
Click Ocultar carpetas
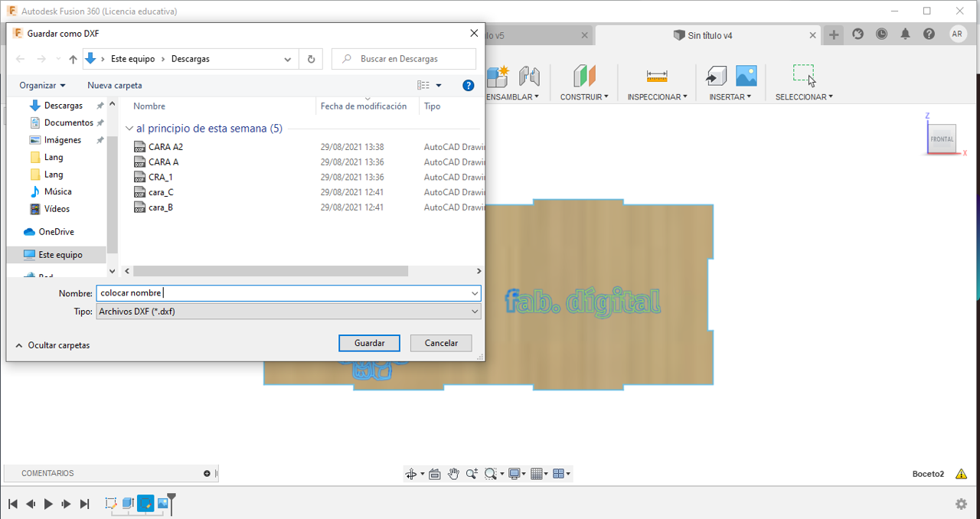tap(53, 345)
